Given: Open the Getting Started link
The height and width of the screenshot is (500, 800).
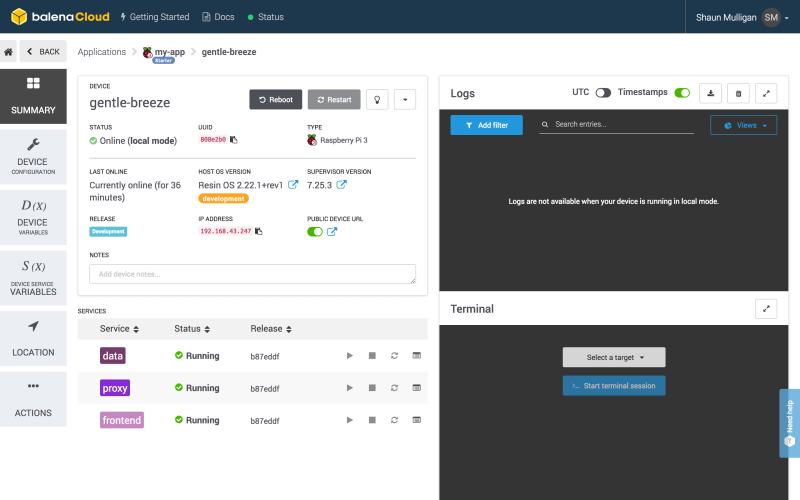Looking at the screenshot, I should point(155,17).
